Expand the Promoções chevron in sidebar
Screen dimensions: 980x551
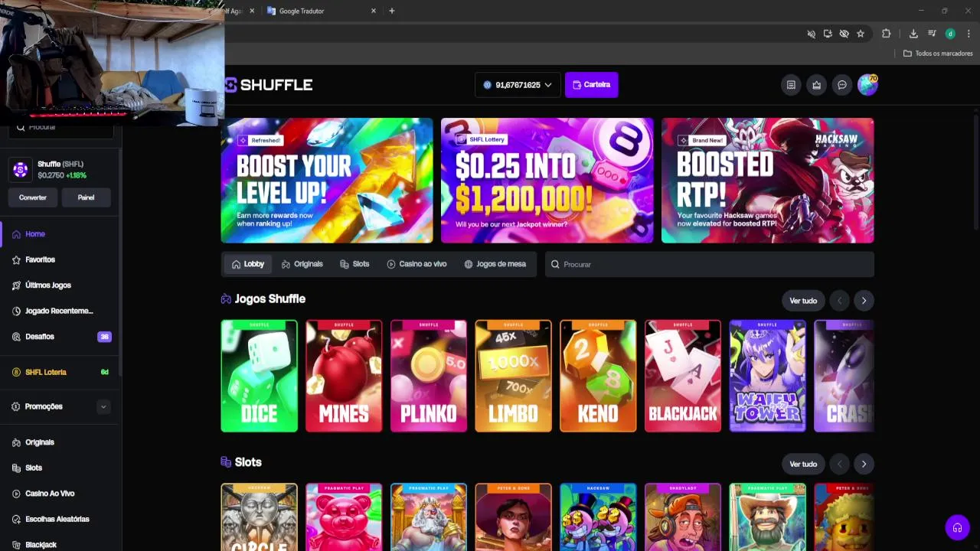[x=103, y=406]
